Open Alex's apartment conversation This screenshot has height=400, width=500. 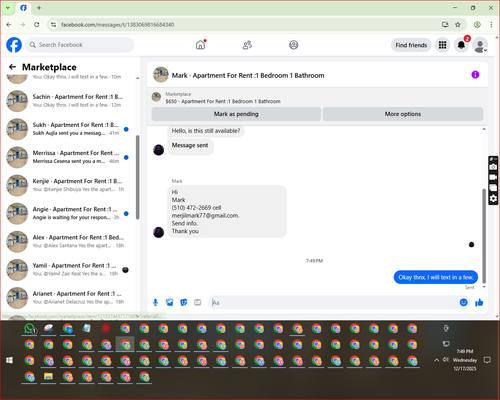[68, 242]
